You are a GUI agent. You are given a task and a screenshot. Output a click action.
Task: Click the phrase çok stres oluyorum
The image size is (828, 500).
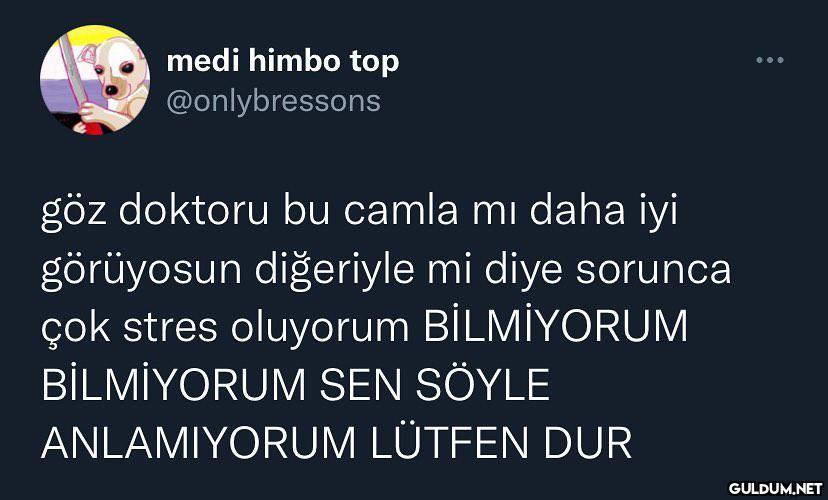pos(225,327)
